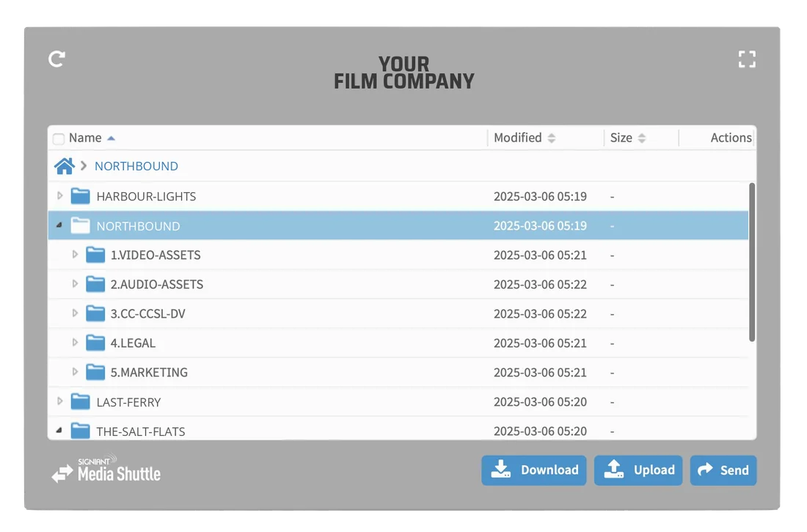Select the 4.LEGAL row name
Image resolution: width=807 pixels, height=532 pixels.
point(133,343)
